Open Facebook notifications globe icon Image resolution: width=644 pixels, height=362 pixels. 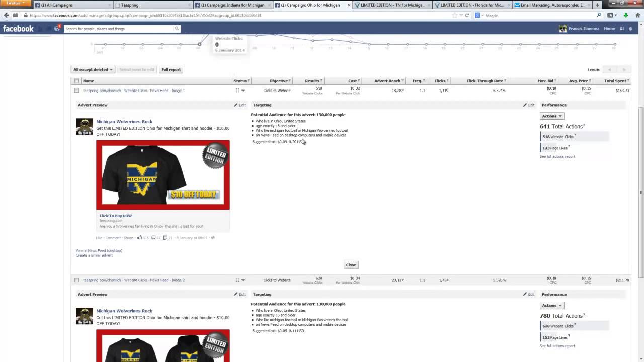(57, 29)
